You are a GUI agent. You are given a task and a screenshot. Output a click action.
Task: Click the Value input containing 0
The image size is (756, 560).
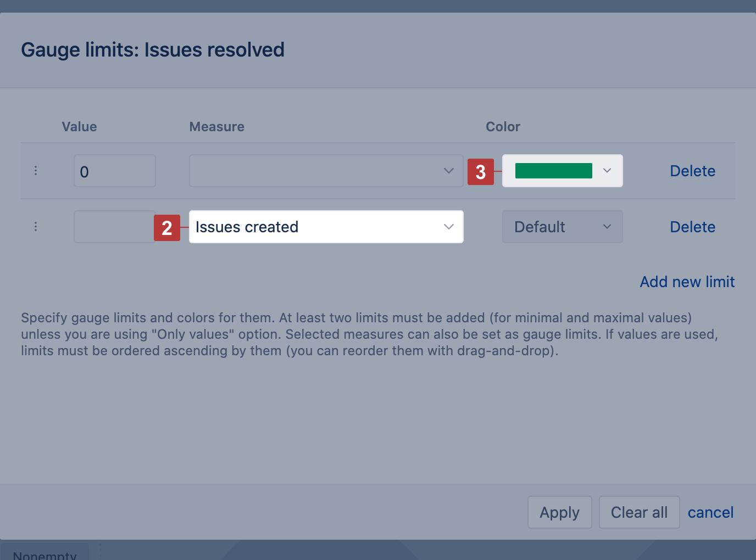(x=114, y=171)
